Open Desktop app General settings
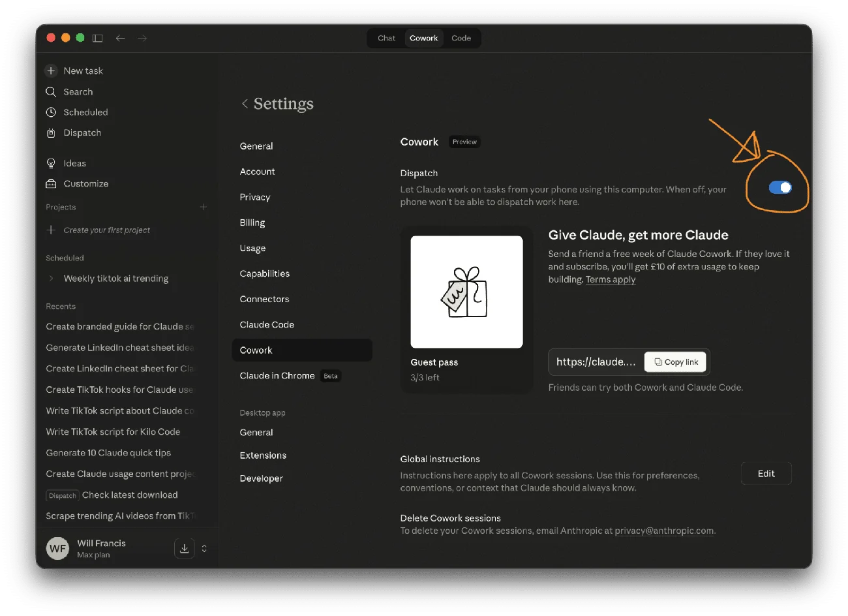 256,433
